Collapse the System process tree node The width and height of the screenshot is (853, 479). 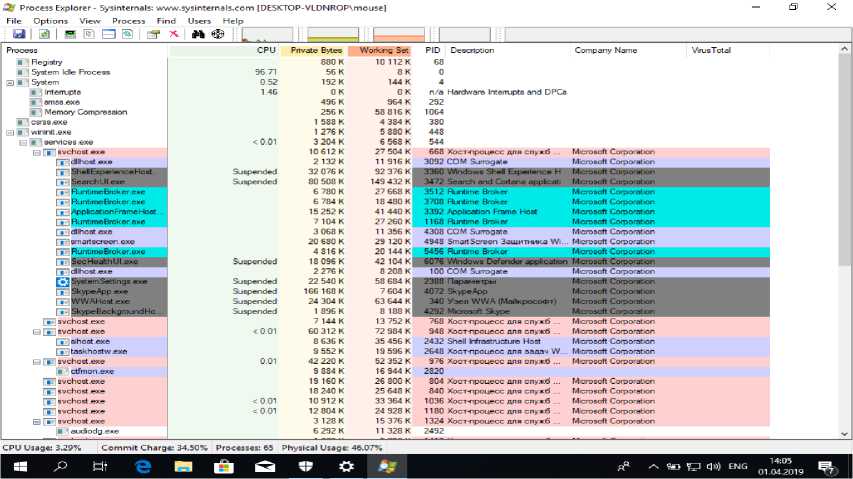click(10, 82)
